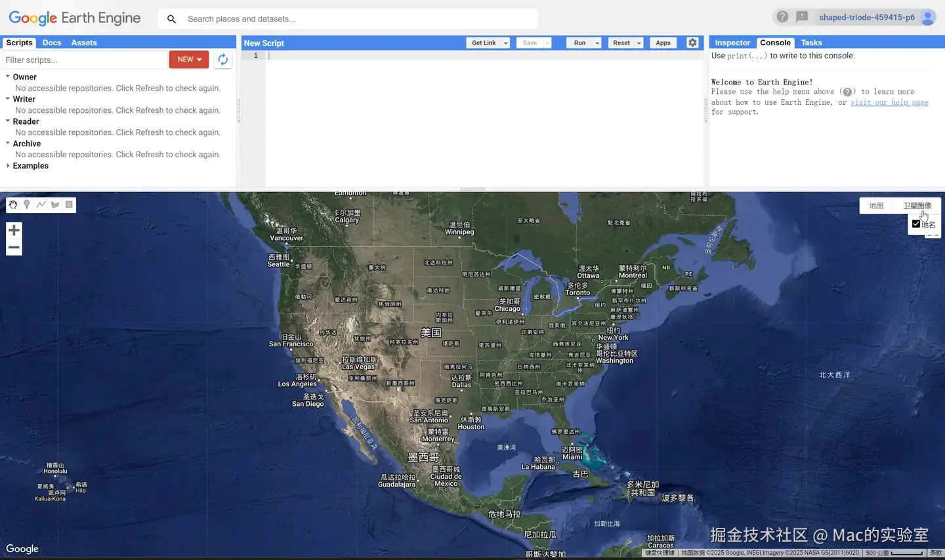Select the draw line map tool
Screen dimensions: 945x560
[41, 205]
